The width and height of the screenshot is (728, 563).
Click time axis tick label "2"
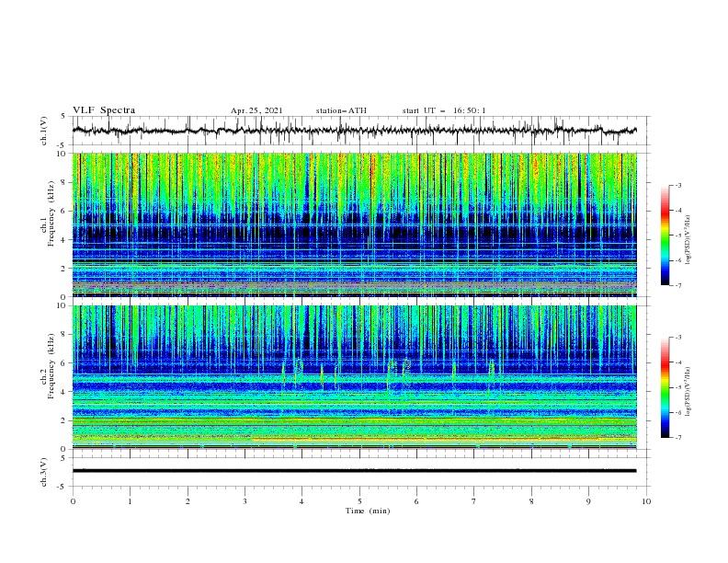point(188,501)
